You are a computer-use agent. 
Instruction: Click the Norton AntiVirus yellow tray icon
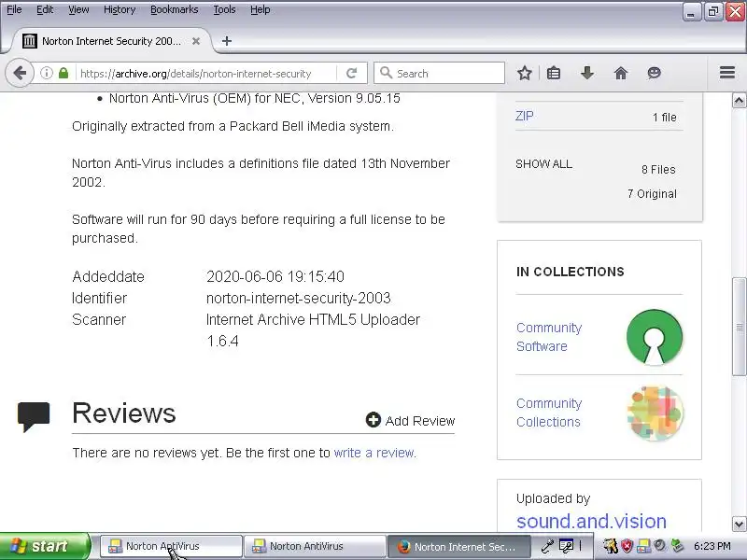(x=643, y=546)
